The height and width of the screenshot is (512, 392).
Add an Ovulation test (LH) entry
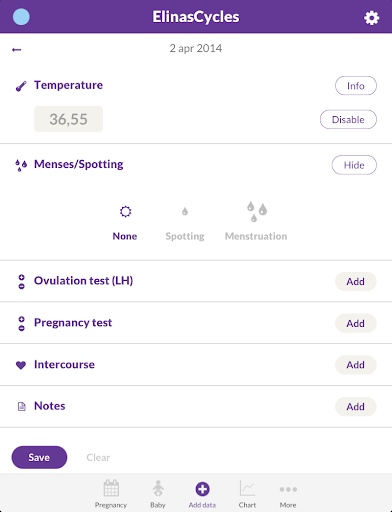coord(356,282)
